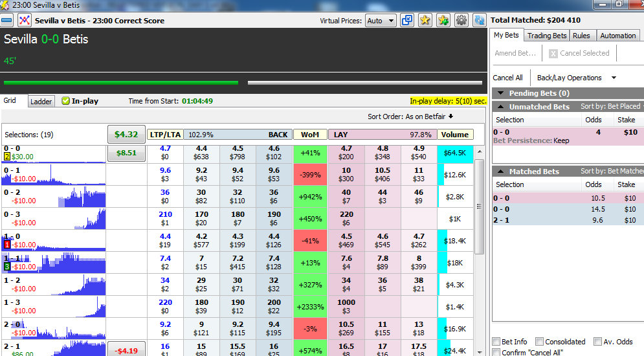The height and width of the screenshot is (356, 644).
Task: Click the green $4.32 profit button
Action: point(126,135)
